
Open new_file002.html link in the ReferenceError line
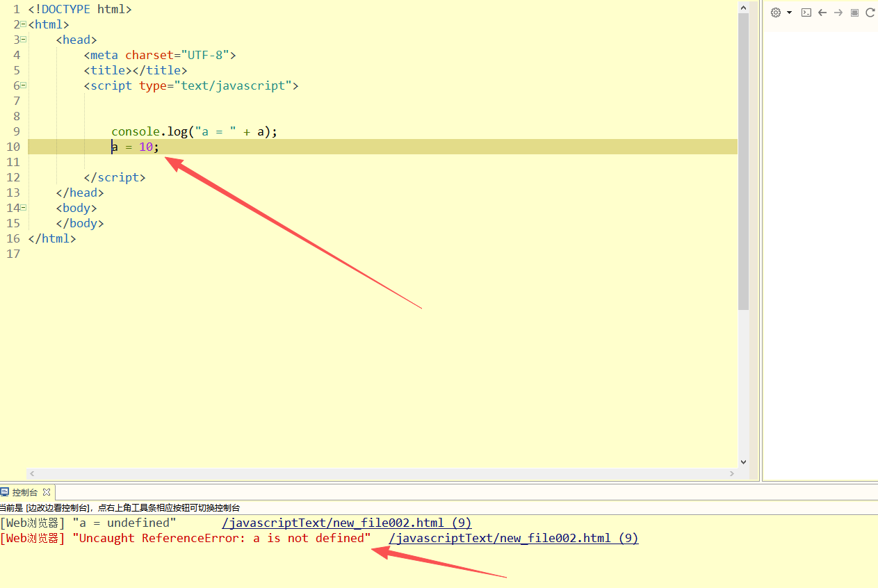(513, 538)
